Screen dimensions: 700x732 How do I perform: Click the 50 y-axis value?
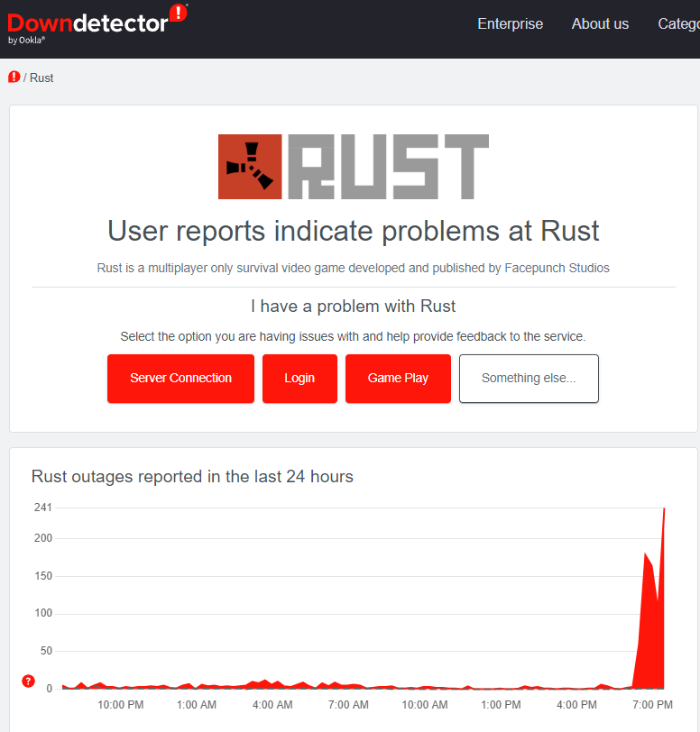click(46, 651)
